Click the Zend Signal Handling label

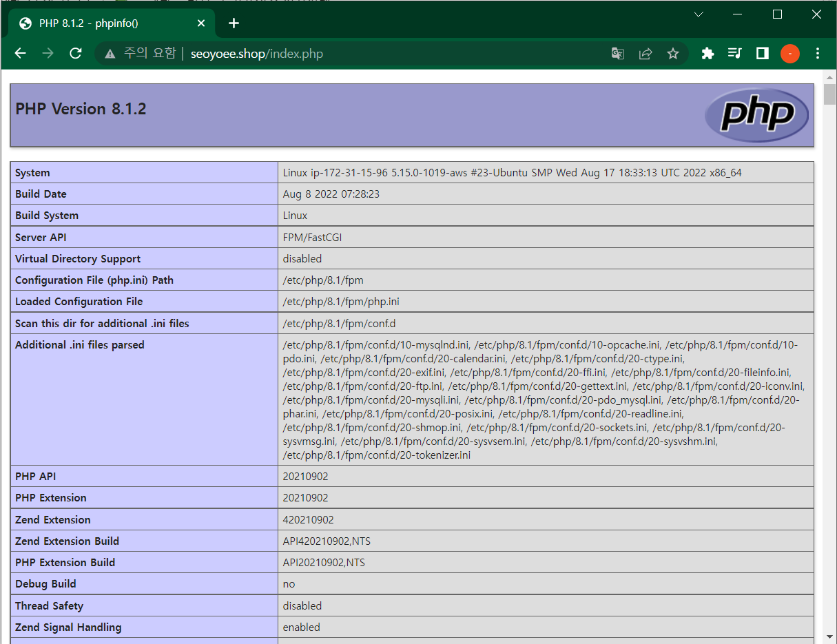(68, 627)
